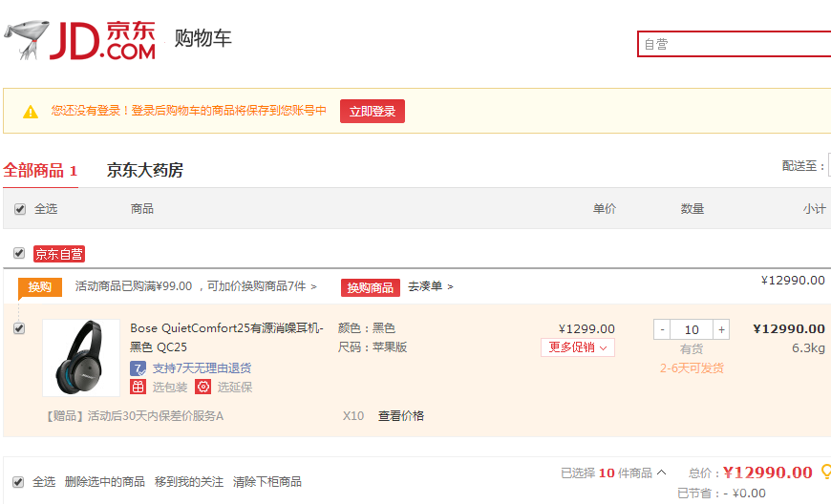Click the 已节省 -¥0.00 savings text
Image resolution: width=831 pixels, height=504 pixels.
tap(722, 493)
